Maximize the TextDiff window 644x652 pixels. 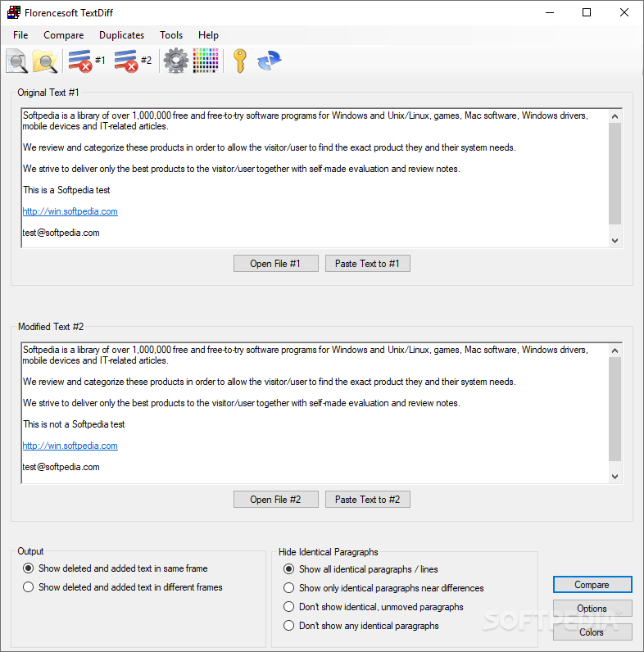point(587,12)
